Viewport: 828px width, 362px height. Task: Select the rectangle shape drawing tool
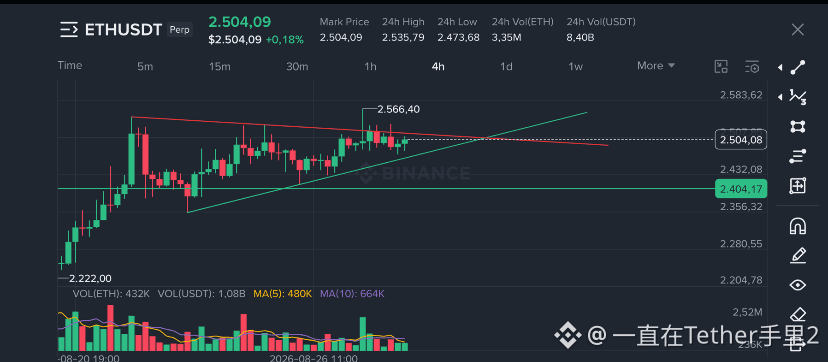[797, 126]
